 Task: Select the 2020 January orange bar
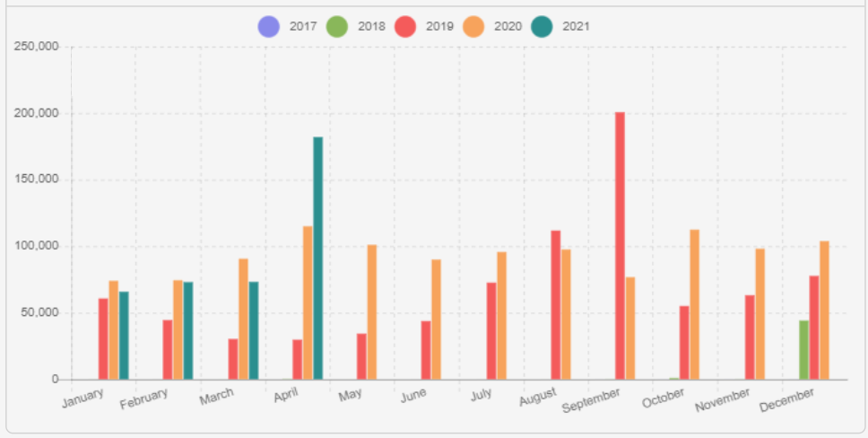tap(114, 330)
